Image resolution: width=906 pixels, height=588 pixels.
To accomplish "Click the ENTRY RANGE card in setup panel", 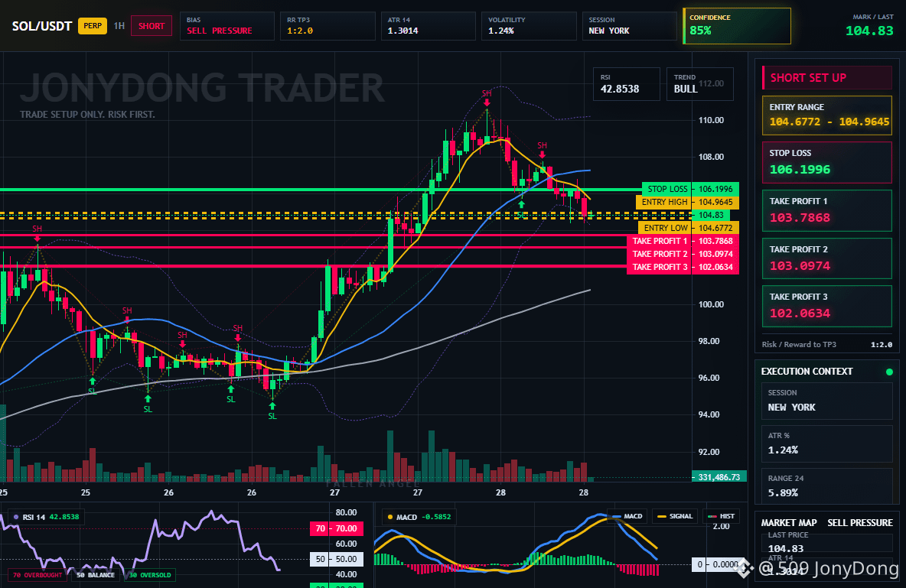I will [827, 115].
